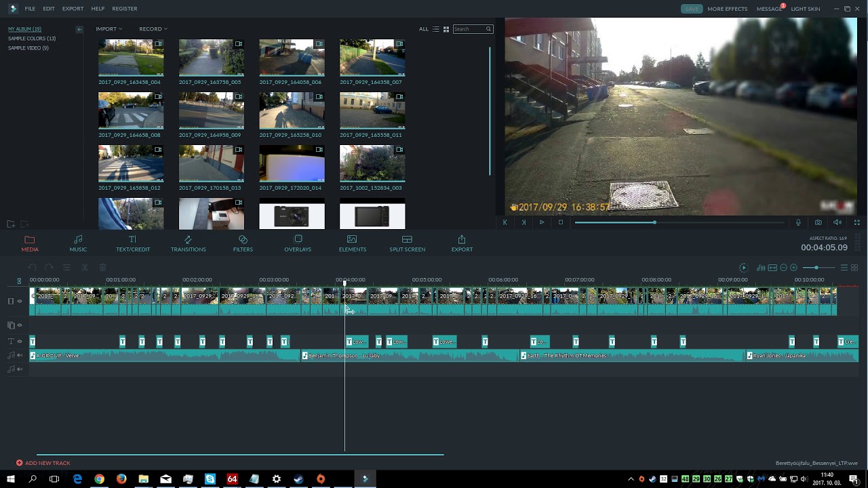868x488 pixels.
Task: Select thumbnail 2017_0929_163458_004
Action: click(x=131, y=58)
